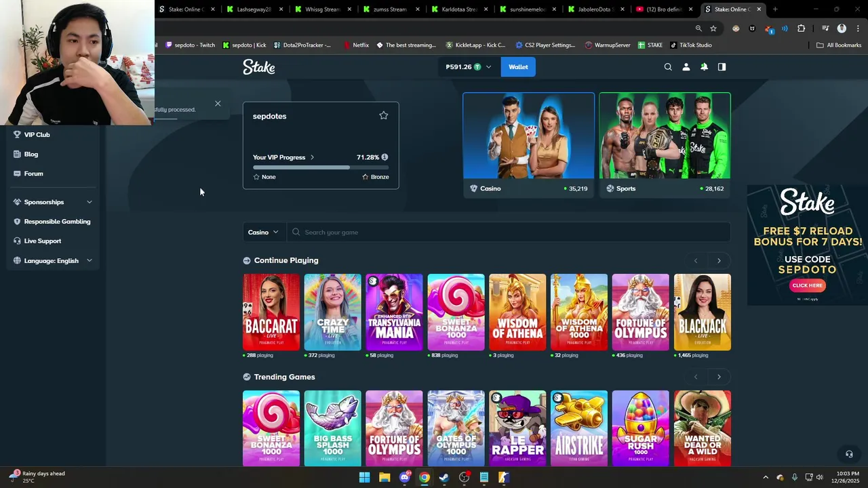Expand the Language: English selector
Screen dimensions: 868x488
(x=89, y=261)
